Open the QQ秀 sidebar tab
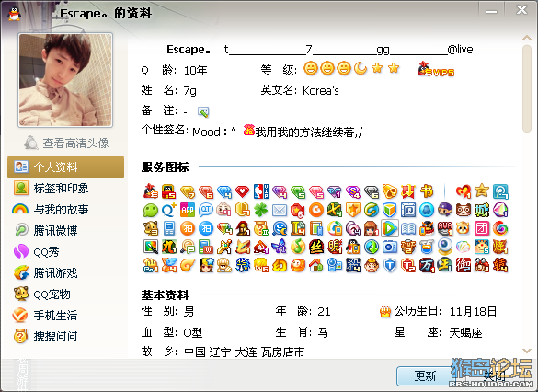This screenshot has height=392, width=538. (x=66, y=251)
